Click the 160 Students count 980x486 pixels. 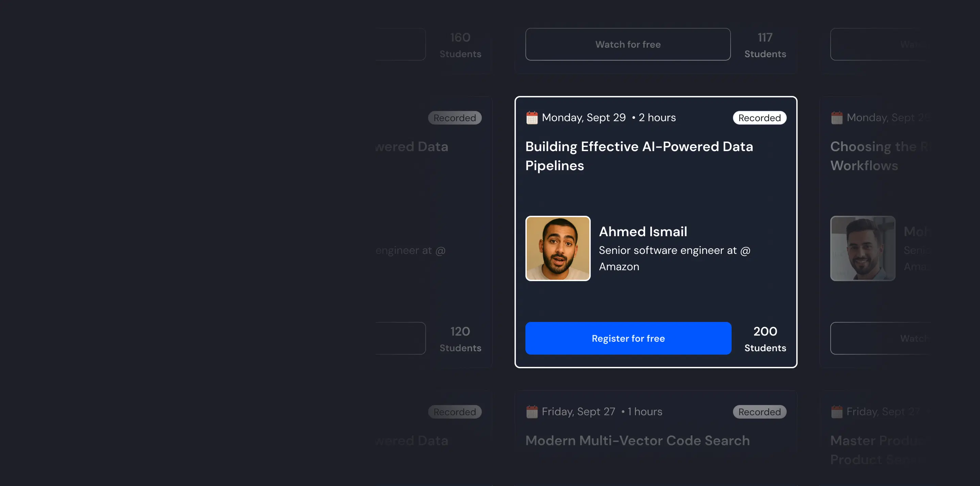pos(460,45)
